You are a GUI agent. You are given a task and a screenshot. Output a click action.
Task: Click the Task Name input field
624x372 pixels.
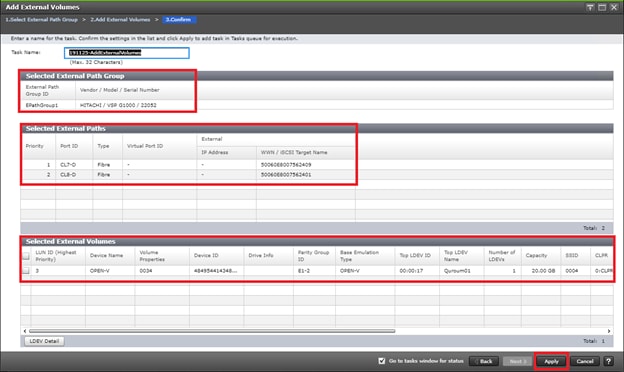(x=127, y=53)
